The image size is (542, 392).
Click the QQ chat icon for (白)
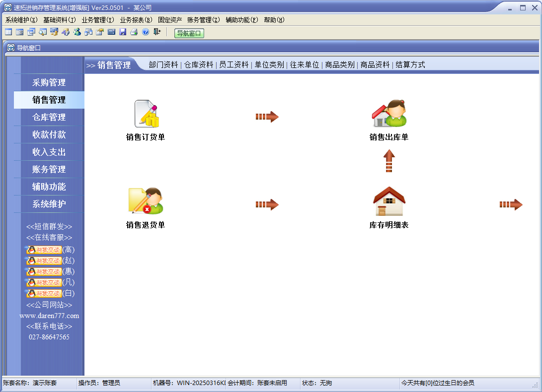point(44,294)
